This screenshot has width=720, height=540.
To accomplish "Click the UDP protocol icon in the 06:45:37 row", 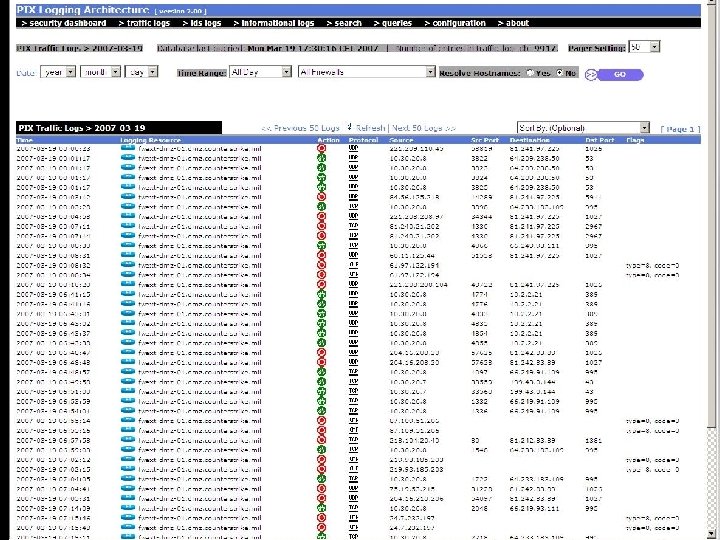I will tap(353, 333).
